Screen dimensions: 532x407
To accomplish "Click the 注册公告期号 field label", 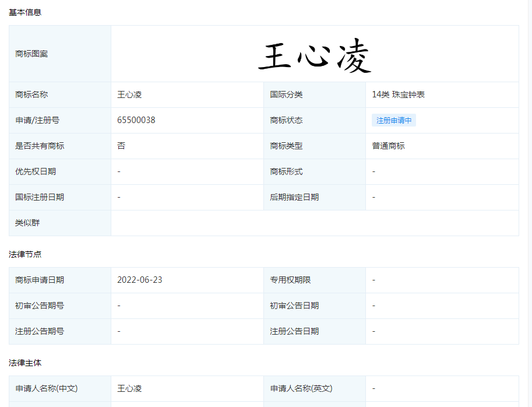I will point(40,331).
